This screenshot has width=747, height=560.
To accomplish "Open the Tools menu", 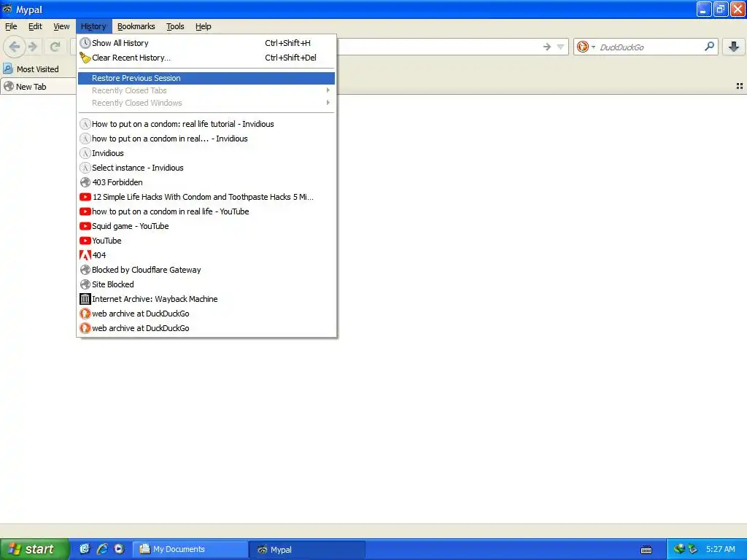I will tap(175, 26).
